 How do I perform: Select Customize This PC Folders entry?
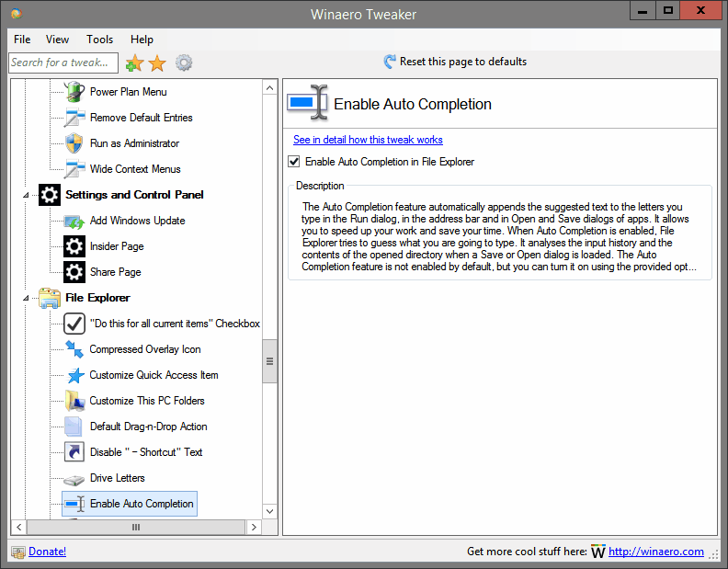147,401
